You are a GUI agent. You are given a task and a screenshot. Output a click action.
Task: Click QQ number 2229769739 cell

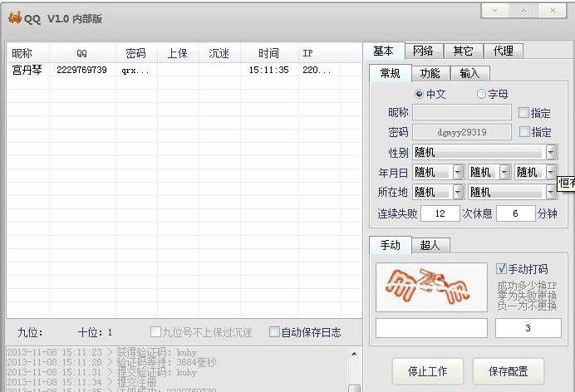81,70
